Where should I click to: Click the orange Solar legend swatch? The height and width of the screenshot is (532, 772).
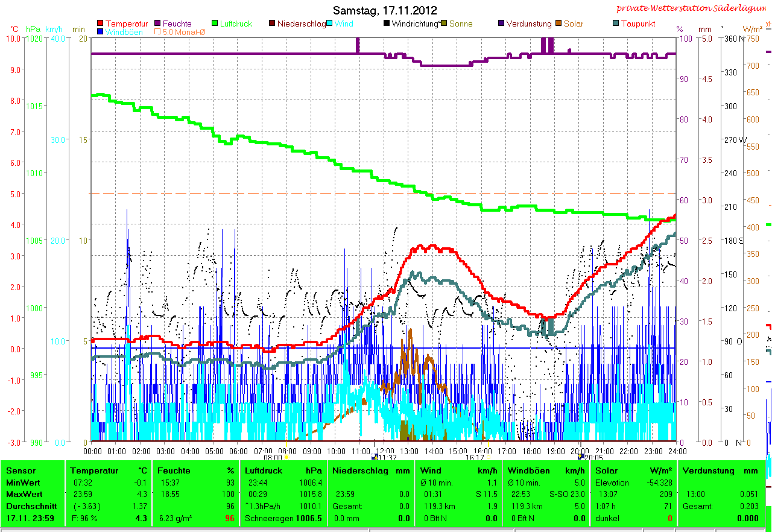point(558,24)
